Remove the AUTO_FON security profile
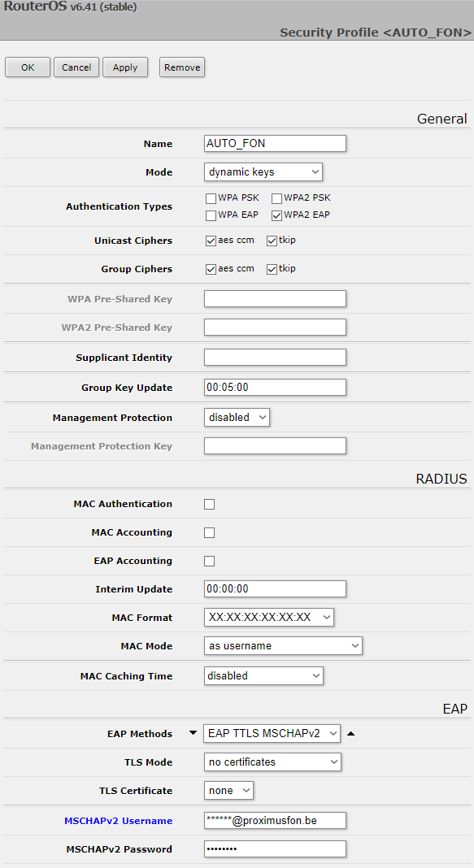Image resolution: width=474 pixels, height=868 pixels. (181, 67)
